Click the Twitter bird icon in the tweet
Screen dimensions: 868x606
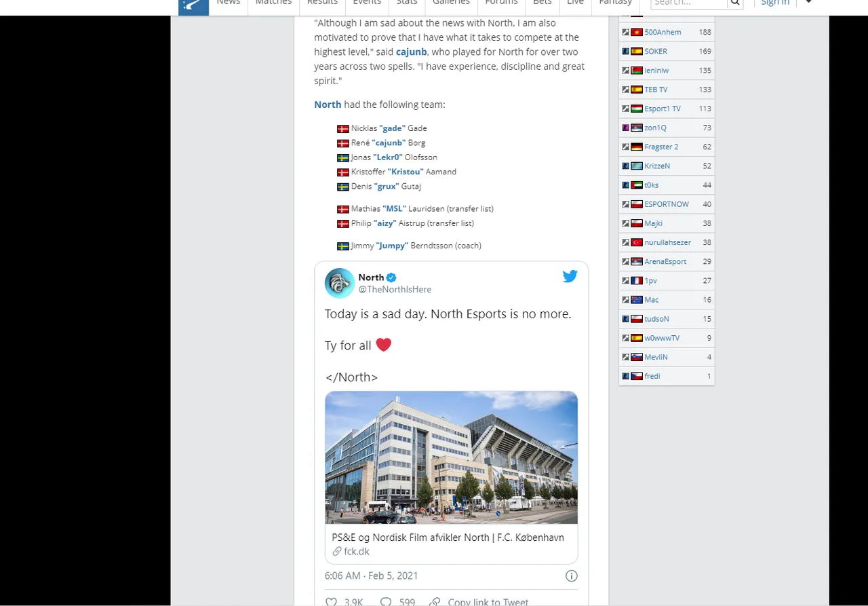570,276
